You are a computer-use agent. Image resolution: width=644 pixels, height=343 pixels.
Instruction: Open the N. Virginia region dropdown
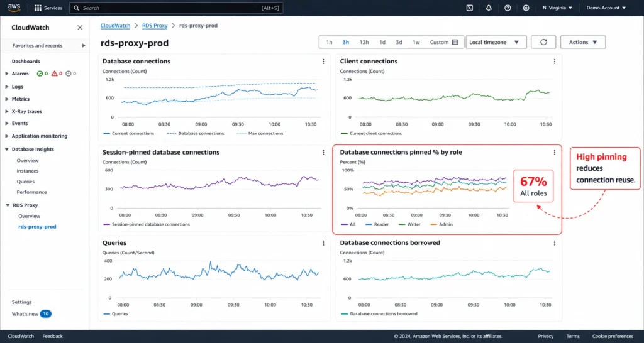557,8
